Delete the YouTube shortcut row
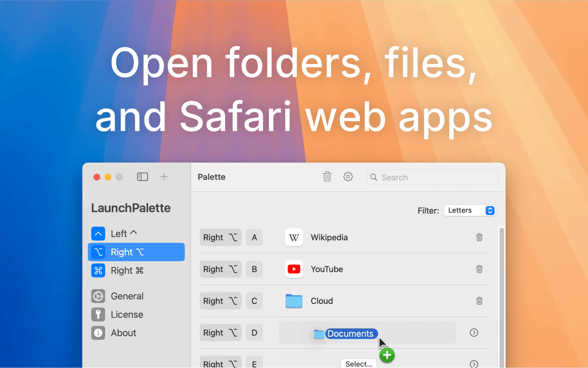This screenshot has width=588, height=368. [x=479, y=269]
